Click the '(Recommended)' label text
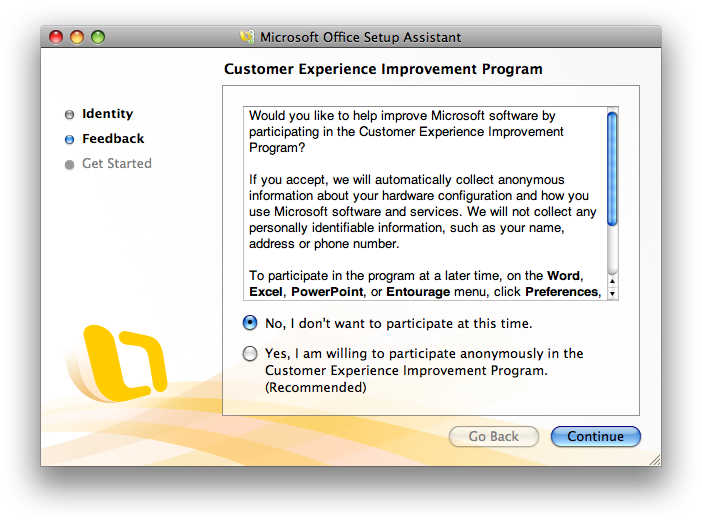The image size is (702, 522). coord(316,387)
